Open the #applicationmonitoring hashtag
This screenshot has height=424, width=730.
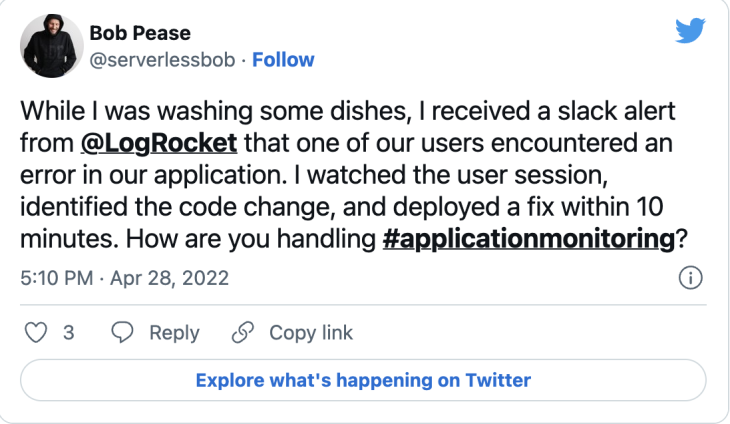pos(529,239)
